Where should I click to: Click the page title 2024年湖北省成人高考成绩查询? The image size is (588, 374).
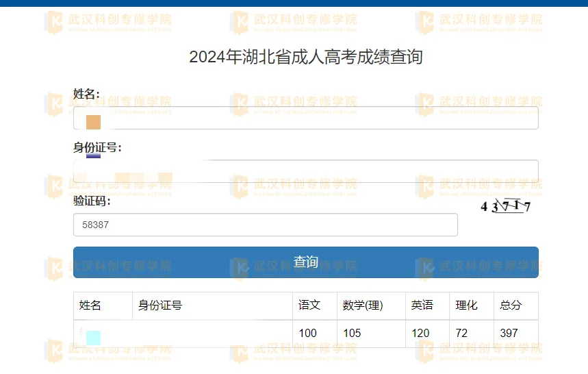305,57
